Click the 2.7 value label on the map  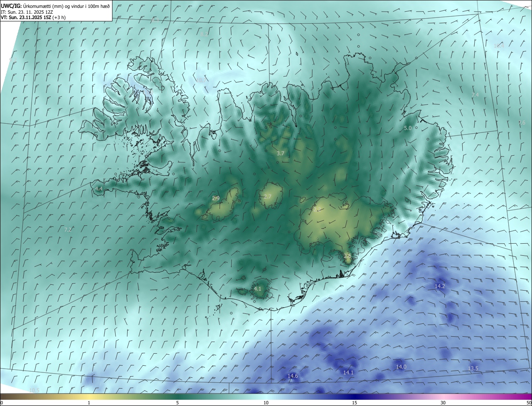[268, 196]
